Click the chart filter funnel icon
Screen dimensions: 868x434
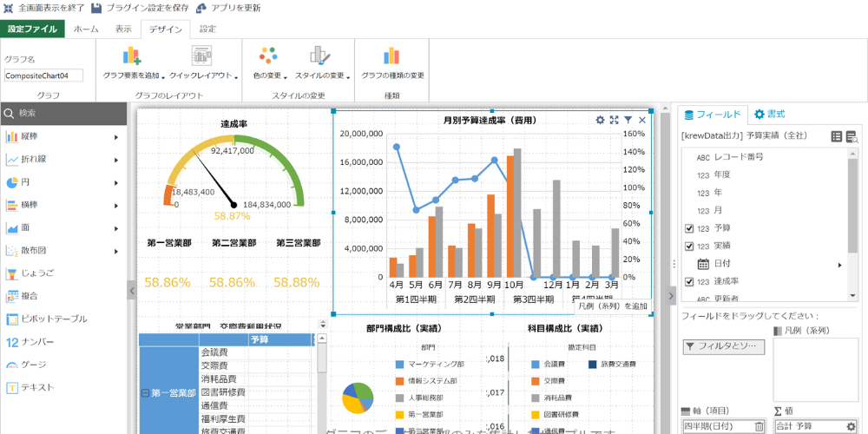coord(628,121)
